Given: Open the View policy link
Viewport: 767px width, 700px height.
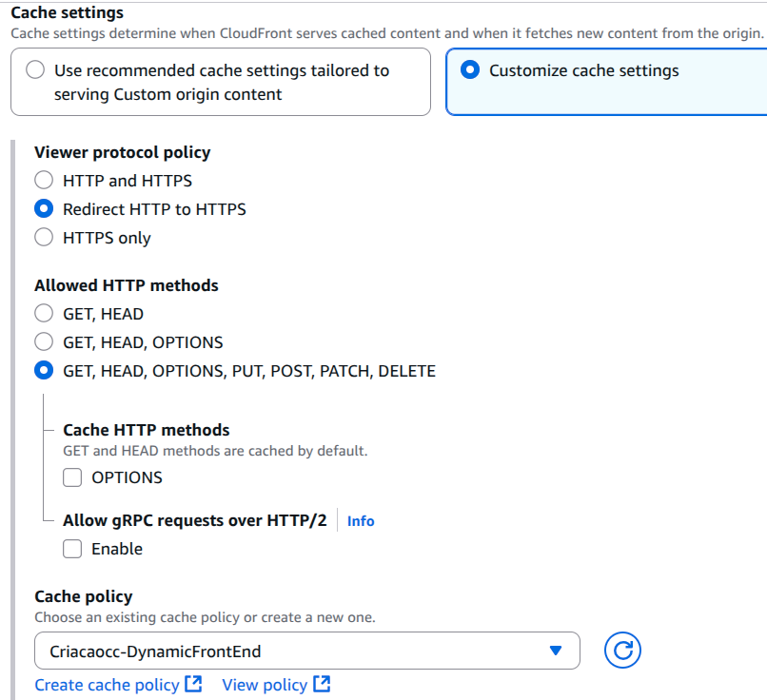Looking at the screenshot, I should (265, 685).
